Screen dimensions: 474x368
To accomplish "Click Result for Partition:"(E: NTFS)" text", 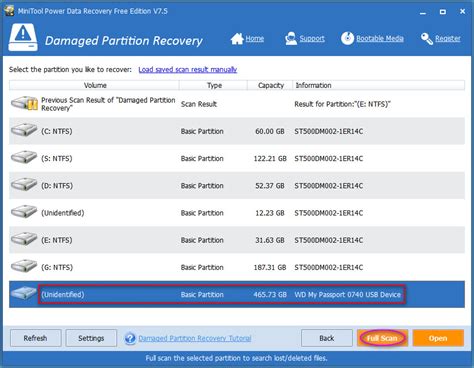I will (342, 104).
